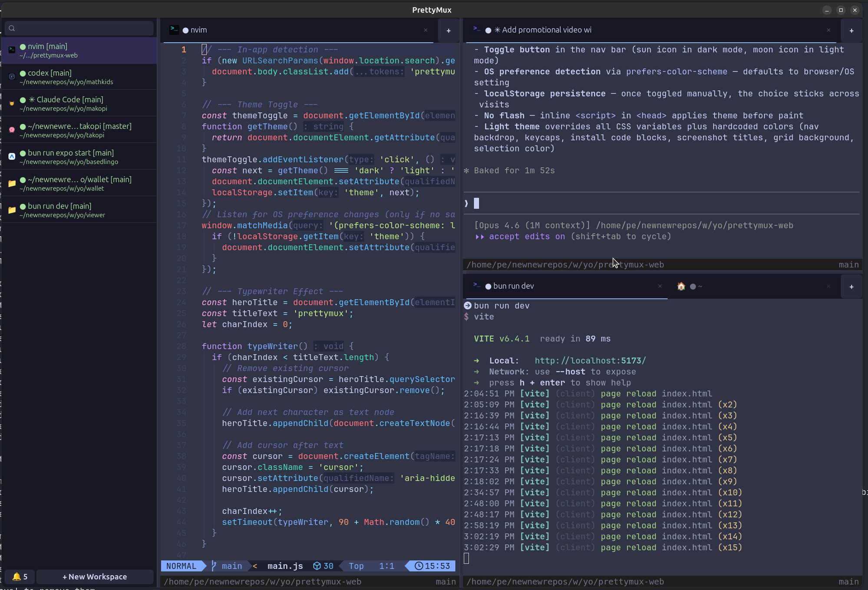This screenshot has height=590, width=868.
Task: Click the search magnifier icon in sidebar
Action: coord(11,28)
